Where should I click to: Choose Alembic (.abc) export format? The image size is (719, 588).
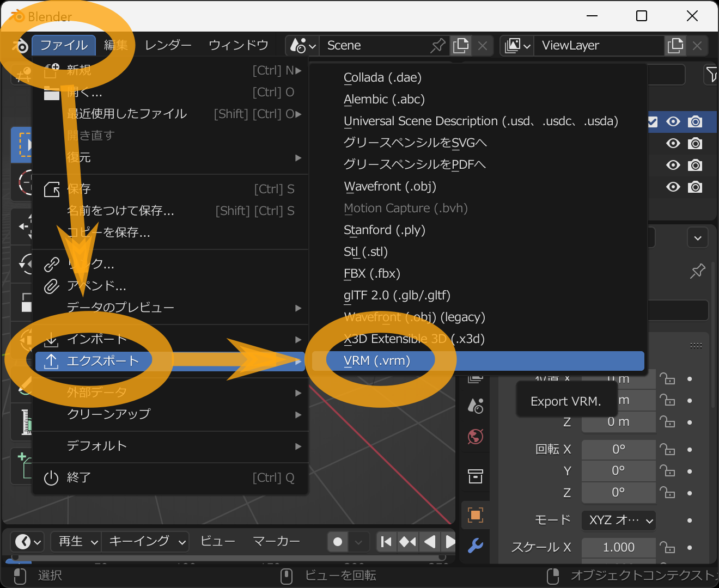pos(478,99)
